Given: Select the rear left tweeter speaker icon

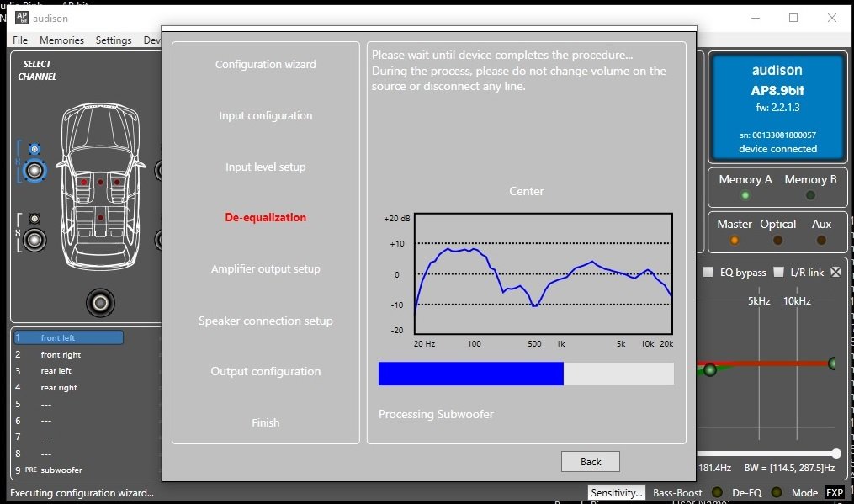Looking at the screenshot, I should pyautogui.click(x=34, y=219).
